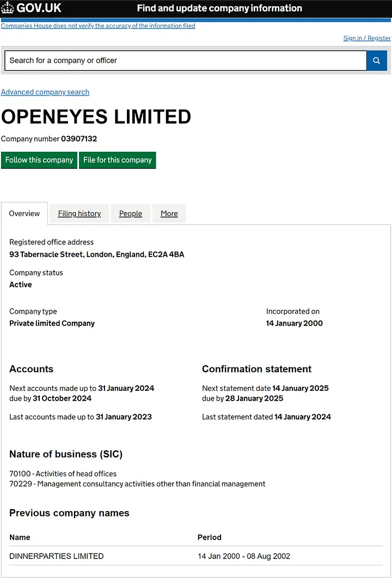Click the Find and update company information title
The width and height of the screenshot is (392, 578).
pos(219,8)
